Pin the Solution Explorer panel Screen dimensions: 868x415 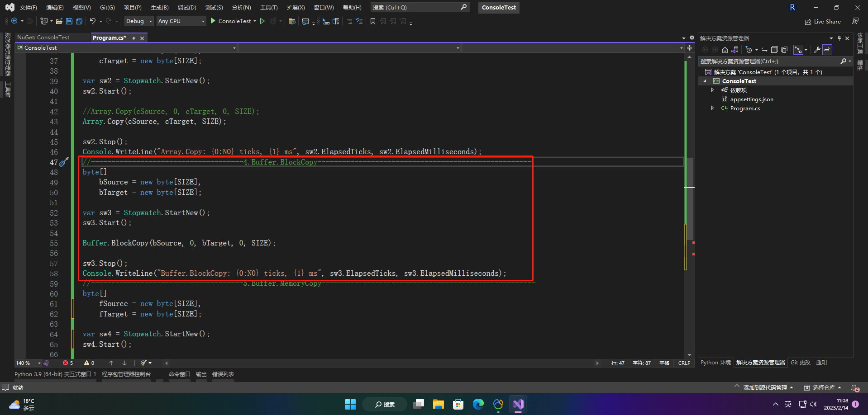coord(839,38)
